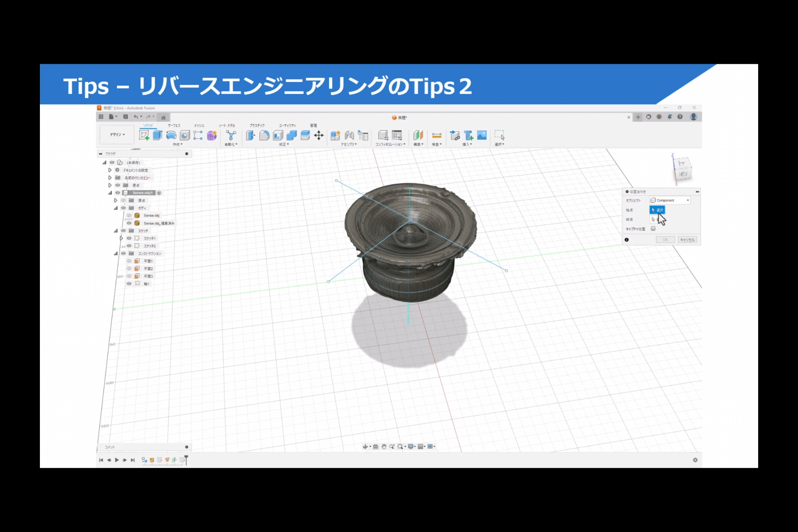Viewport: 798px width, 532px height.
Task: Select the Hole tool icon
Action: point(185,135)
